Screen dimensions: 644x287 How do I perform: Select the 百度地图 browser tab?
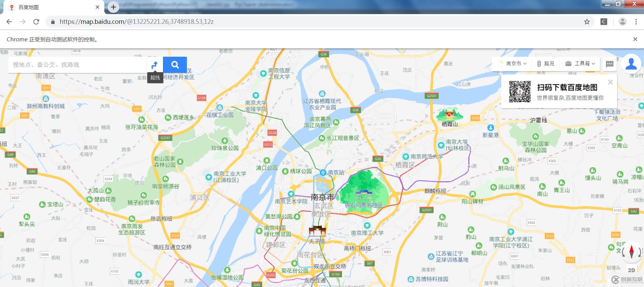point(52,7)
